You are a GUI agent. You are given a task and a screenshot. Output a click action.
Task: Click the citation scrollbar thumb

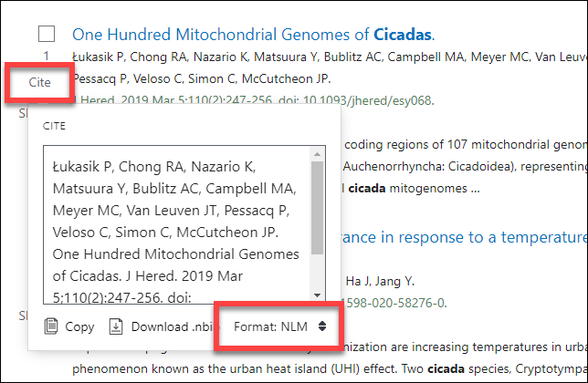317,208
